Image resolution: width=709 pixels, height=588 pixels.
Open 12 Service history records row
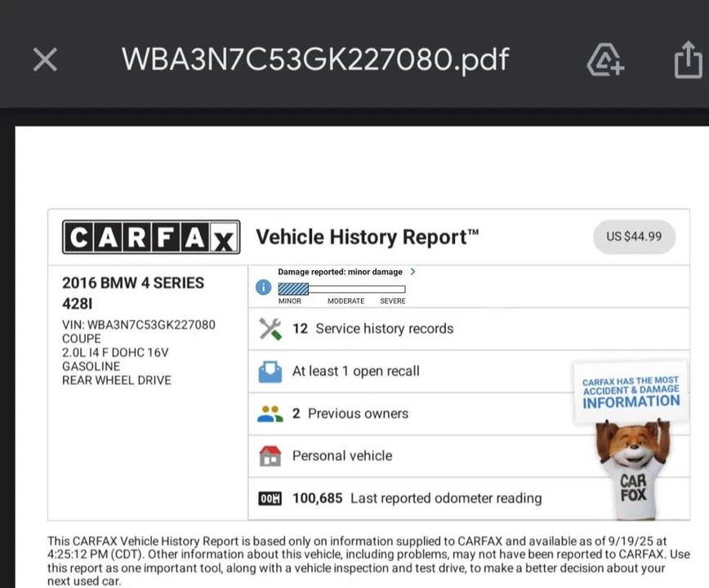point(469,328)
